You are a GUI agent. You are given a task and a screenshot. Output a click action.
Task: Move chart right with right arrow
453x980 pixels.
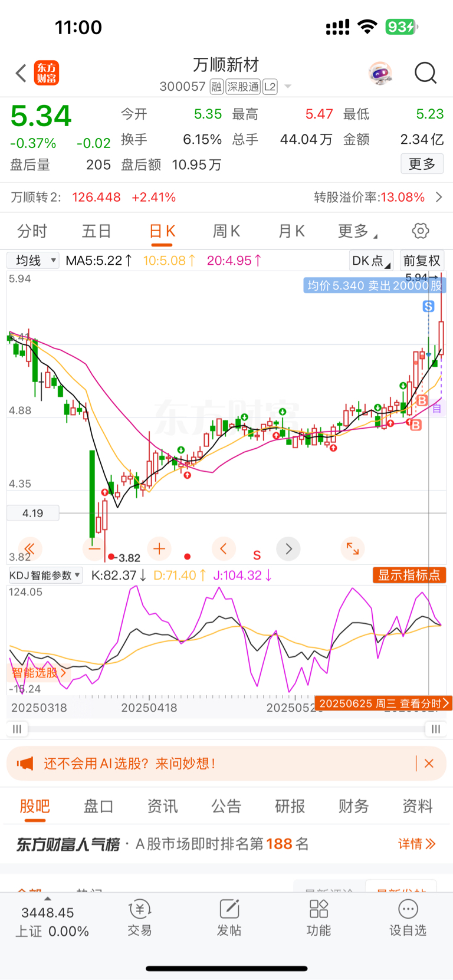pos(288,550)
